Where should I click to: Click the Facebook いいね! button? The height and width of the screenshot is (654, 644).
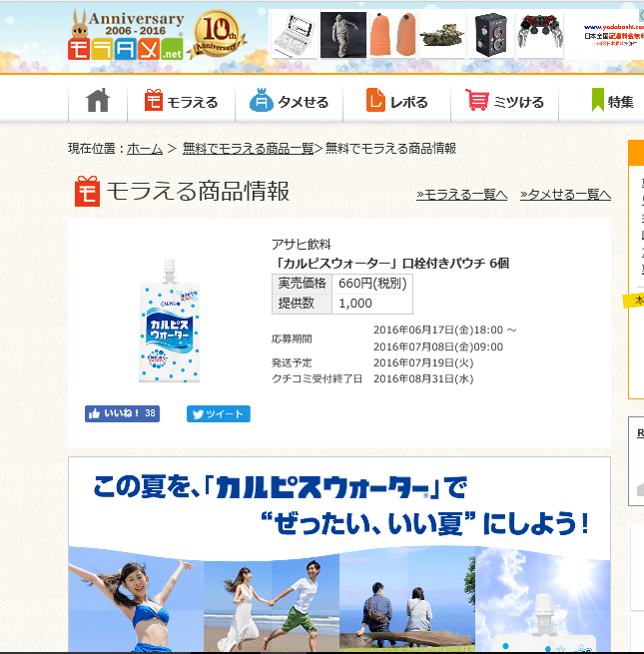pos(122,413)
